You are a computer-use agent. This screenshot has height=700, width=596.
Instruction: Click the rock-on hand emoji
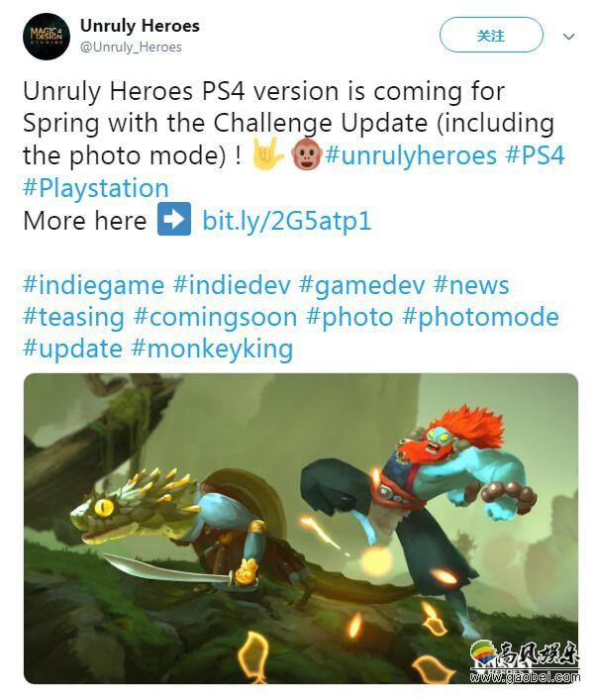point(267,154)
